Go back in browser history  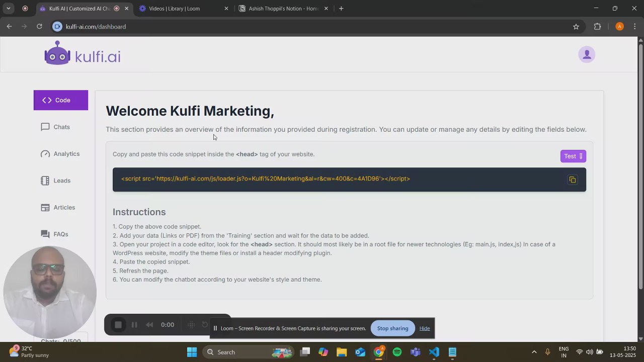tap(9, 27)
